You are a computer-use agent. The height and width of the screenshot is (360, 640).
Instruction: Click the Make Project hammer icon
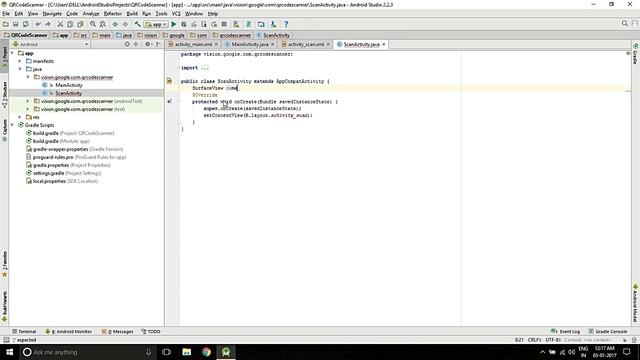138,24
